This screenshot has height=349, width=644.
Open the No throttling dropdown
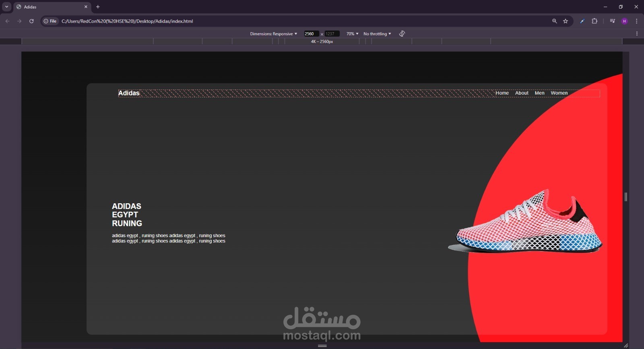377,34
